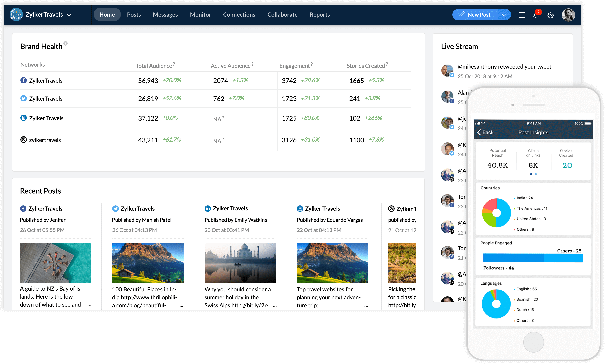The height and width of the screenshot is (364, 605).
Task: Switch to the Reports tab
Action: tap(319, 14)
